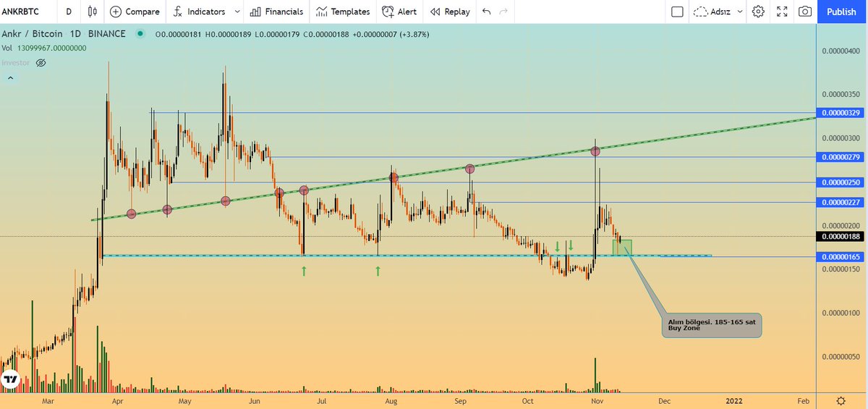
Task: Open the Financials panel
Action: 276,12
